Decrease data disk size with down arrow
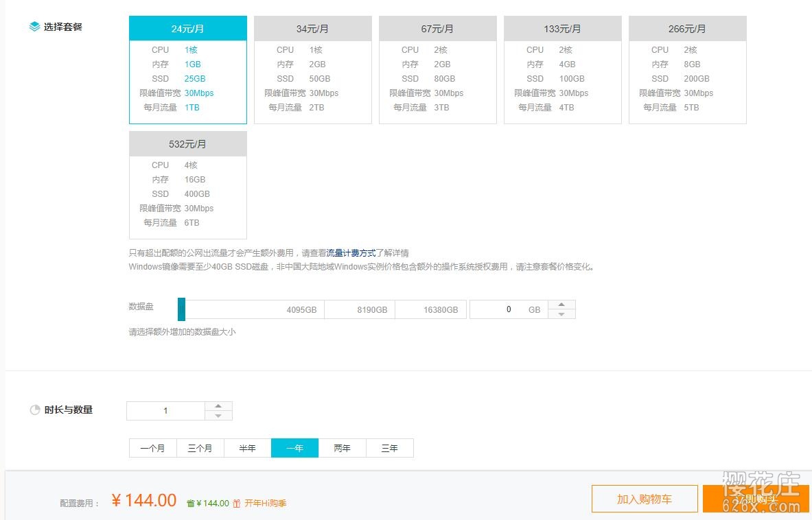The height and width of the screenshot is (520, 812). click(x=561, y=314)
